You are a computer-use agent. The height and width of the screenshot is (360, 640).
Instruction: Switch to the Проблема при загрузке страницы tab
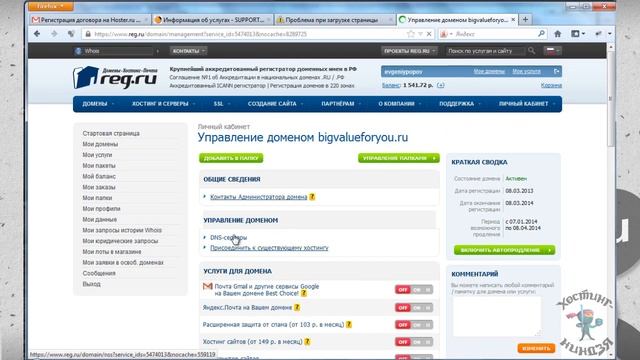point(334,20)
